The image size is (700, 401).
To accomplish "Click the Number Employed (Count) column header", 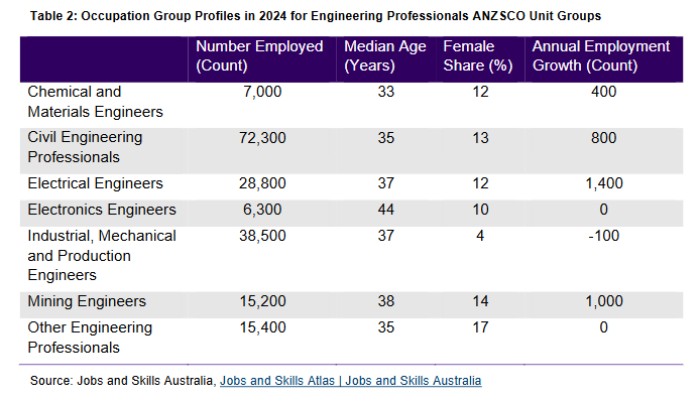I will [x=260, y=57].
